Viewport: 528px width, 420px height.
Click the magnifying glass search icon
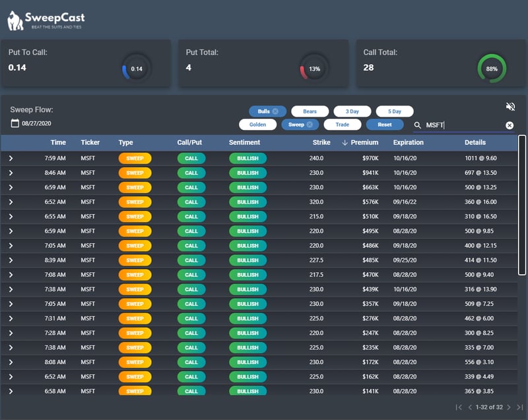point(417,125)
